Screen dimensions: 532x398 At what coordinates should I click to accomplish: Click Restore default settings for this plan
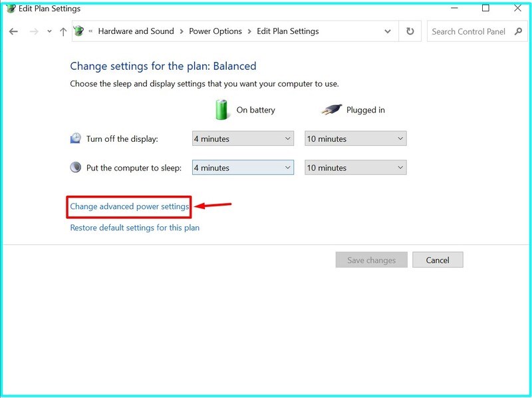(x=136, y=227)
